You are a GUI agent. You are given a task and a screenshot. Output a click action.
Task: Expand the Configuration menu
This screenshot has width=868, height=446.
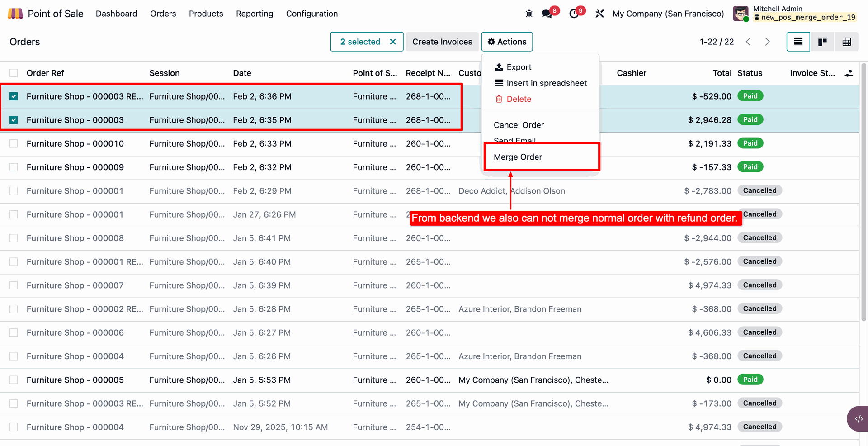311,14
